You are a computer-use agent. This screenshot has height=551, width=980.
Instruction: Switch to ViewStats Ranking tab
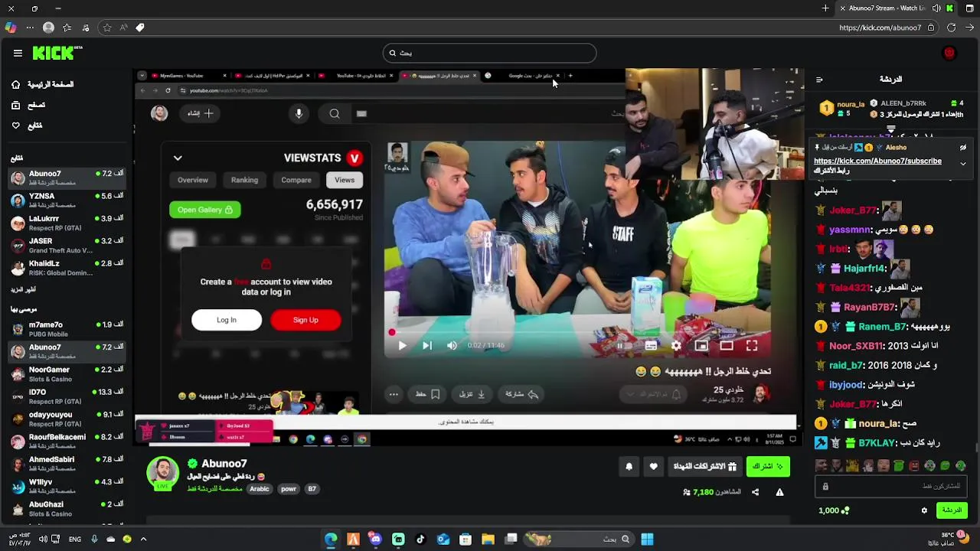[244, 180]
